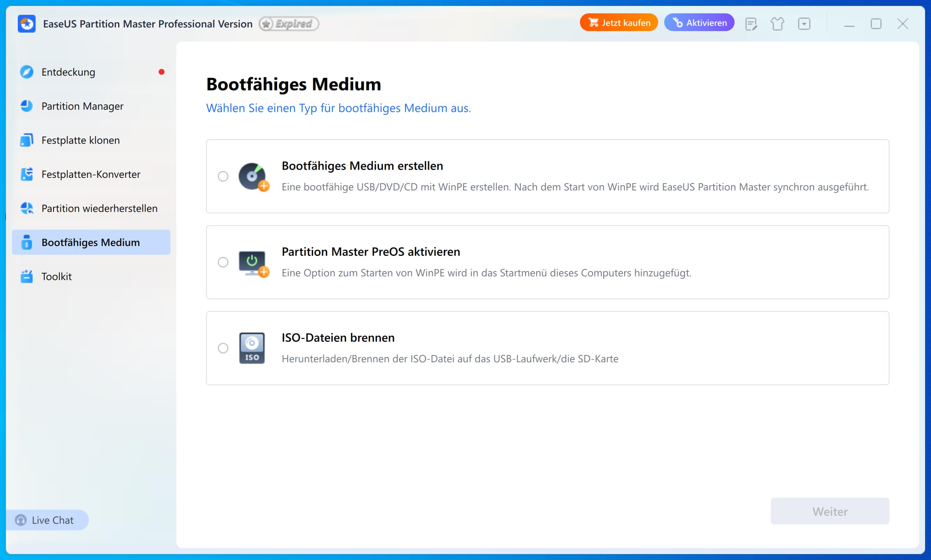
Task: Click the Festplatten-Konverter icon
Action: (x=27, y=174)
